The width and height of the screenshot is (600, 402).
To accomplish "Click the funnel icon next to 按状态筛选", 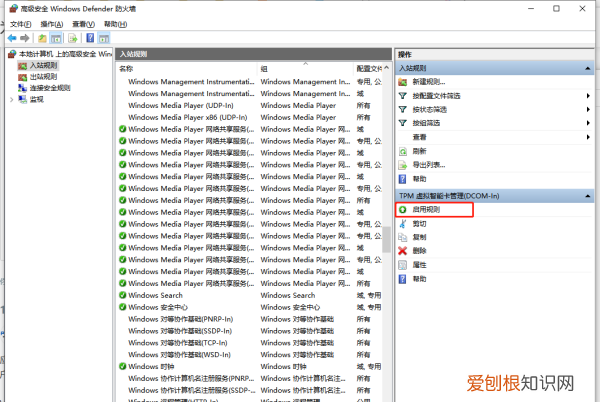I will [x=403, y=109].
